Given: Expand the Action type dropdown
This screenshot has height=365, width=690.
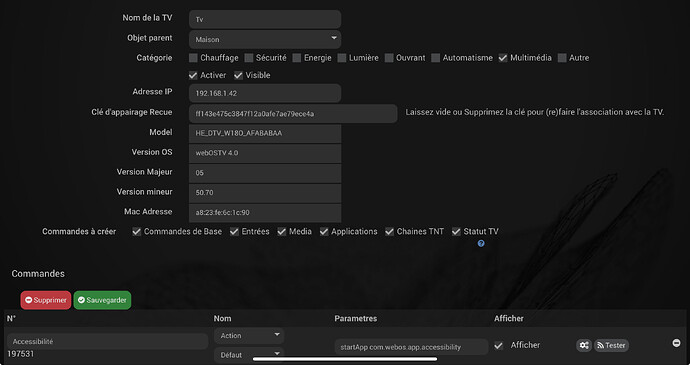Looking at the screenshot, I should coord(249,336).
